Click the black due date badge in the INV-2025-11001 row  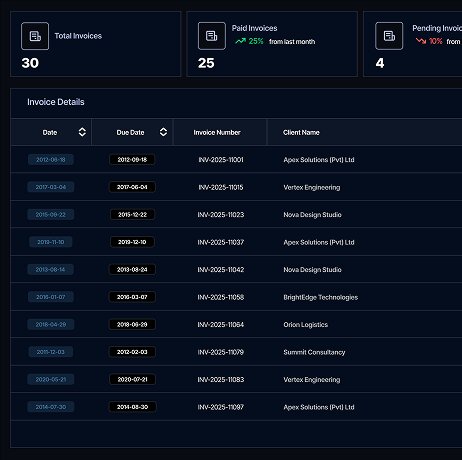tap(132, 160)
